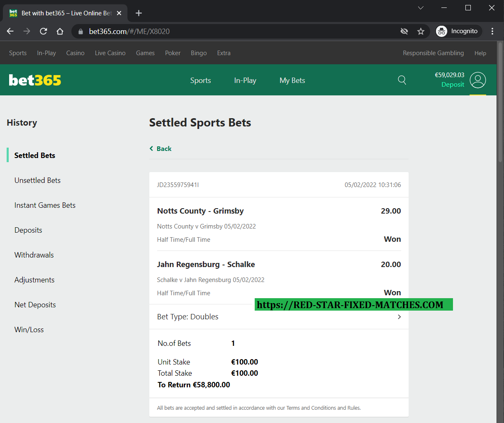Open the account profile avatar
Viewport: 504px width, 423px height.
click(478, 80)
